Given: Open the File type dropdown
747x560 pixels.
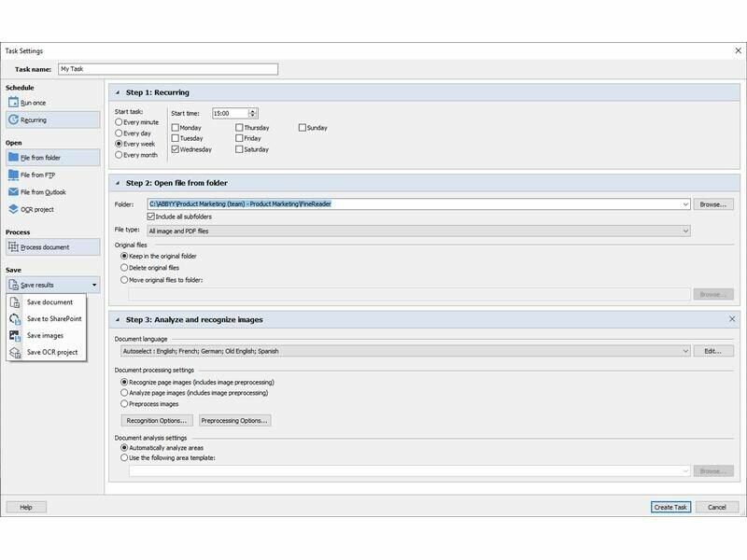Looking at the screenshot, I should pyautogui.click(x=685, y=231).
